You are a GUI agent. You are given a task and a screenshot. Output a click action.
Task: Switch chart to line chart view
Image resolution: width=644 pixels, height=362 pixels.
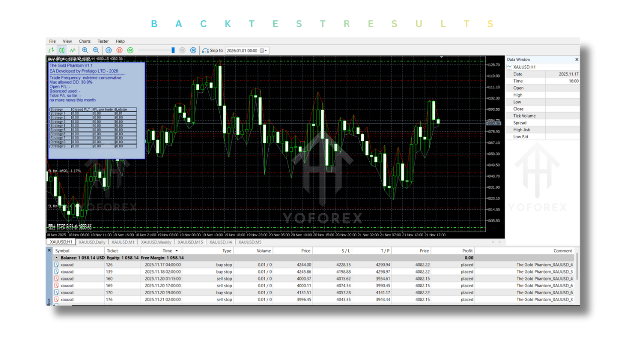pos(73,50)
